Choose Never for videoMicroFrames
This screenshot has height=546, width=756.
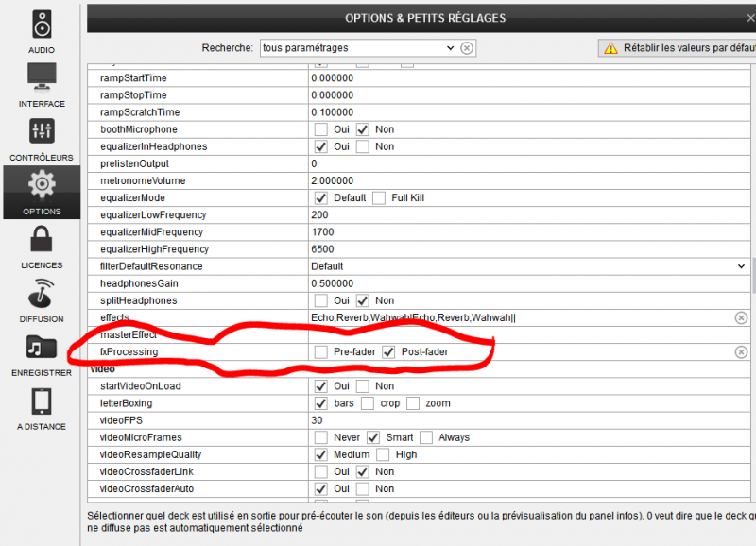[x=320, y=437]
